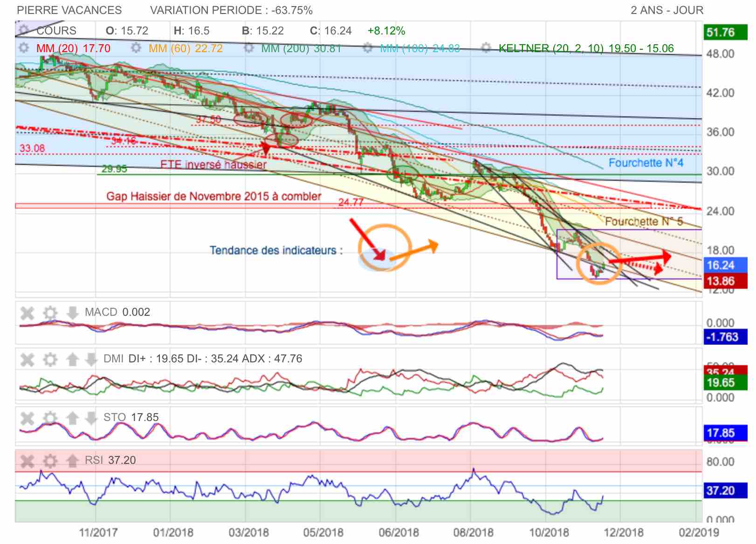Move STO panel down with arrow
The height and width of the screenshot is (544, 756).
tap(91, 418)
